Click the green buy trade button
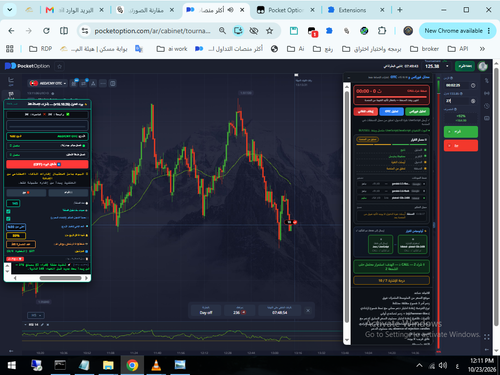500x375 pixels. [x=461, y=132]
